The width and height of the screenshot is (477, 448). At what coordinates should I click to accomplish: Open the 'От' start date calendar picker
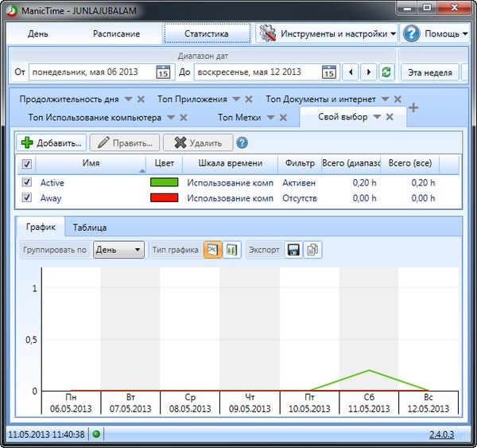pos(162,72)
